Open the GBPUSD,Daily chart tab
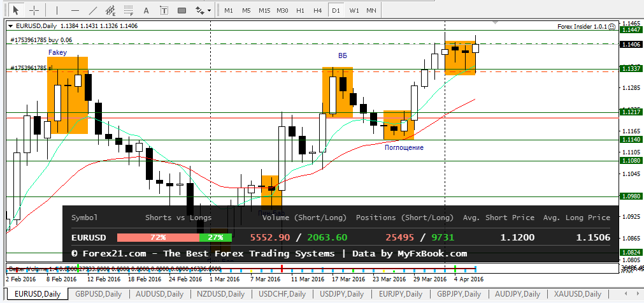Image resolution: width=644 pixels, height=303 pixels. point(98,294)
